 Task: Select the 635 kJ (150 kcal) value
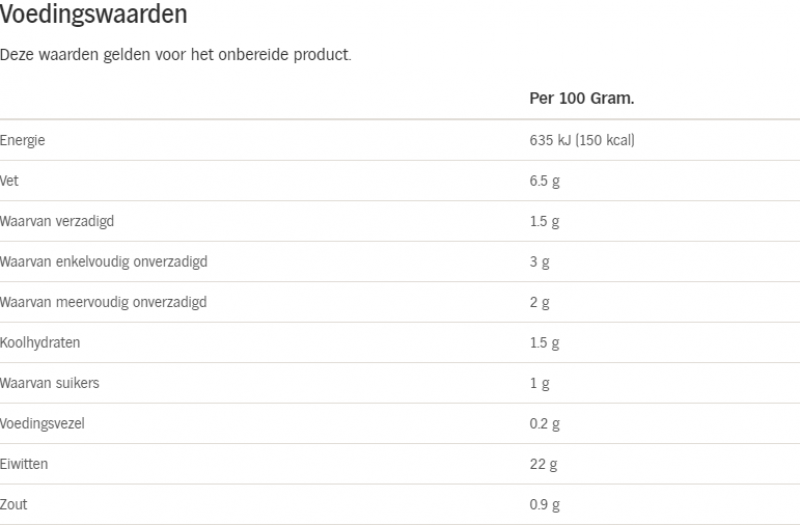pos(582,140)
